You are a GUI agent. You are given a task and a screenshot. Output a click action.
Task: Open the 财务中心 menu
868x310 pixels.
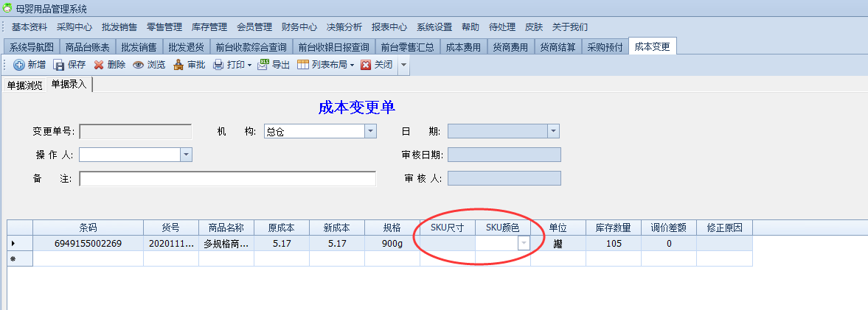pos(299,27)
